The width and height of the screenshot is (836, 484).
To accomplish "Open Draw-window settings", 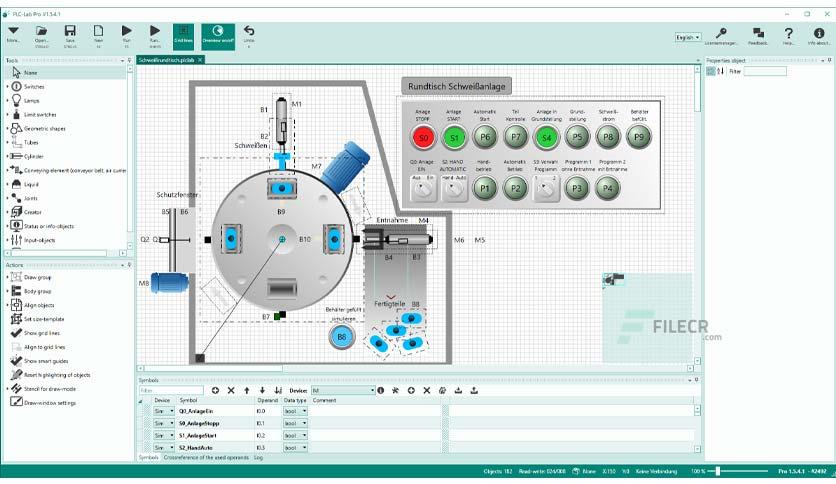I will point(50,402).
